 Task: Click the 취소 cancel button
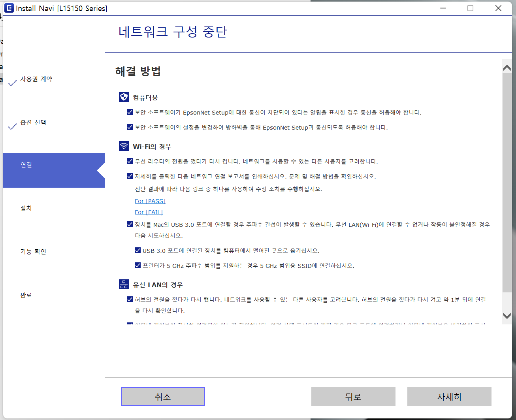[x=163, y=396]
